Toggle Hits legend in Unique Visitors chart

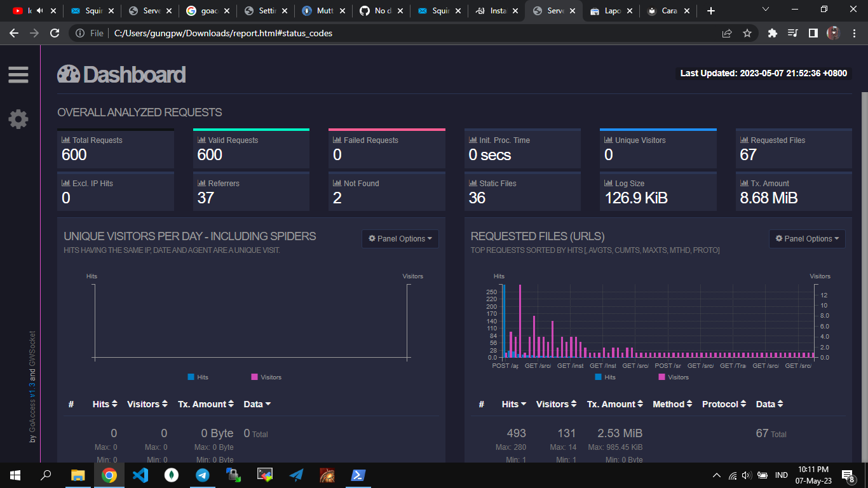click(198, 377)
